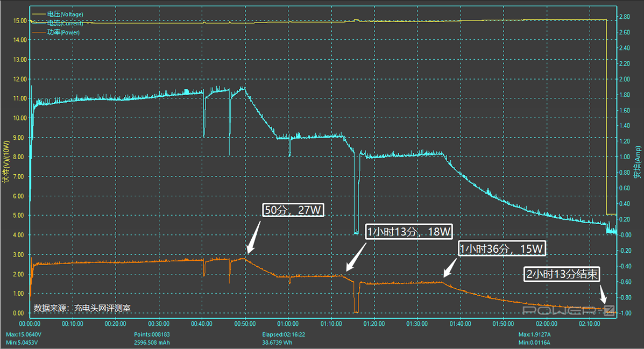Viewport: 644px width, 349px height.
Task: Click the 50分, 27W annotation label
Action: point(293,210)
